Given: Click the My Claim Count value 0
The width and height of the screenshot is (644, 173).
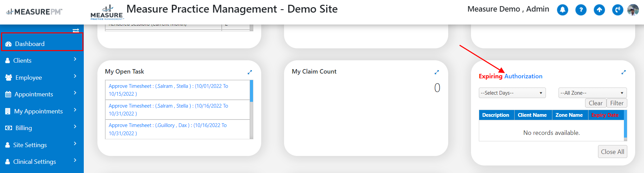Looking at the screenshot, I should (437, 88).
